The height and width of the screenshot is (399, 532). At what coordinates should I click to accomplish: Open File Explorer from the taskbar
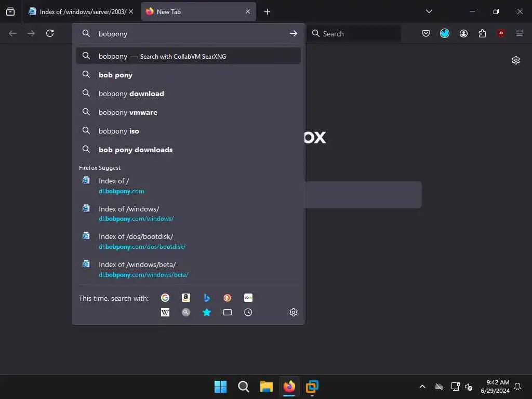(x=267, y=387)
